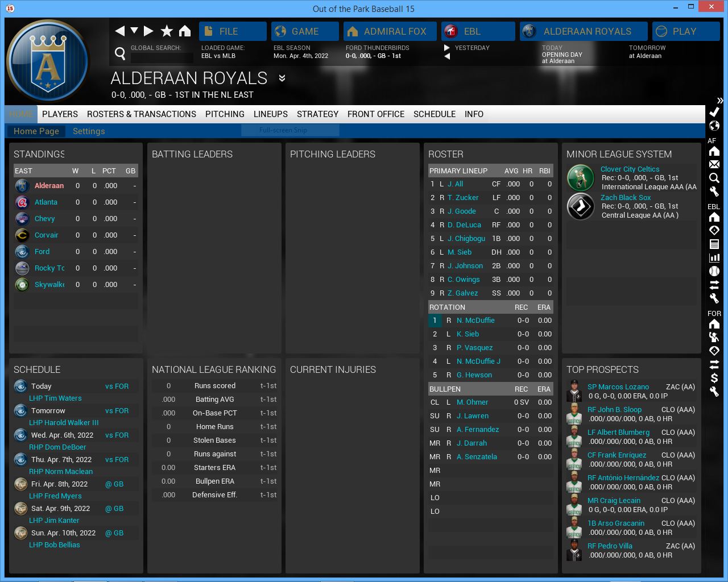This screenshot has height=582, width=728.
Task: Expand the sidebar using double-arrow chevron
Action: tap(720, 101)
